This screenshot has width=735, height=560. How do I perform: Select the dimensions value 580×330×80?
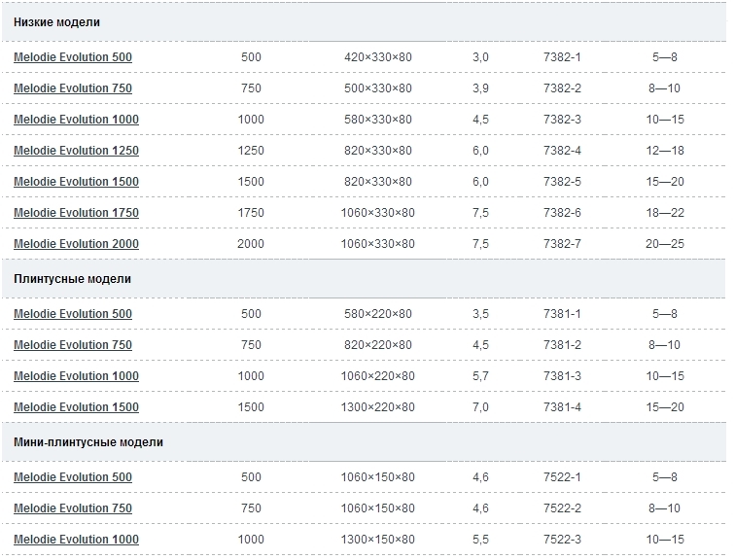pyautogui.click(x=378, y=120)
